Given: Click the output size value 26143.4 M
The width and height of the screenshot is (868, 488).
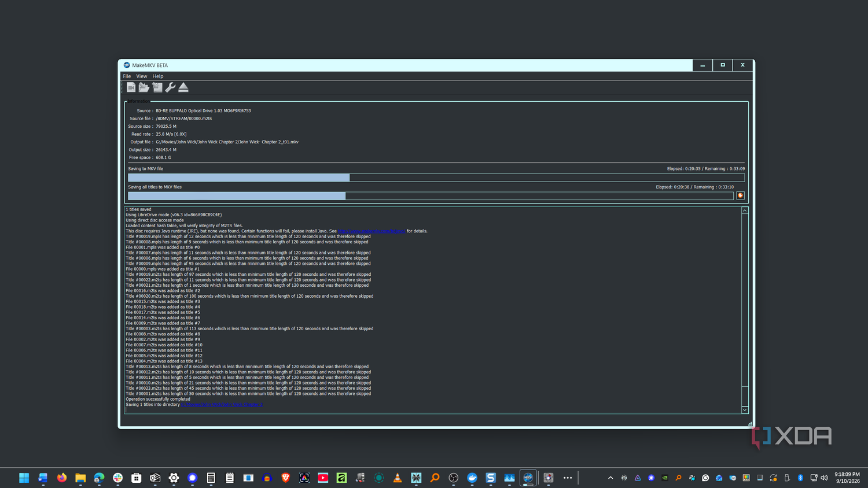Looking at the screenshot, I should tap(166, 150).
